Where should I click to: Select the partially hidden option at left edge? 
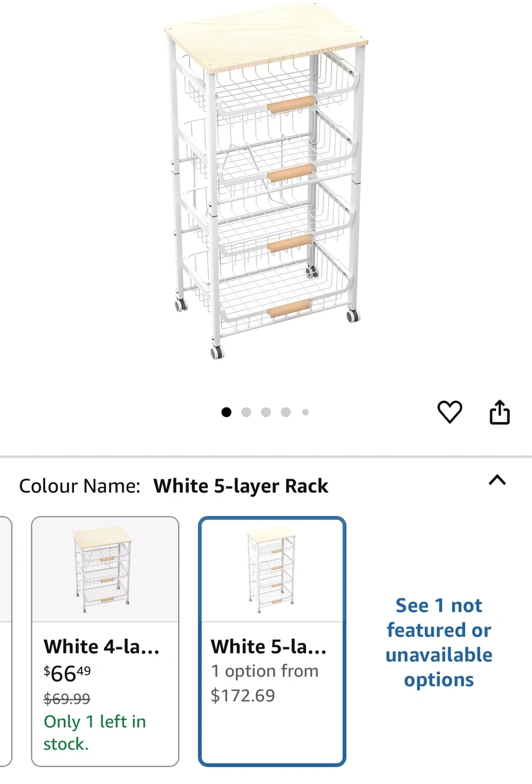pyautogui.click(x=5, y=641)
